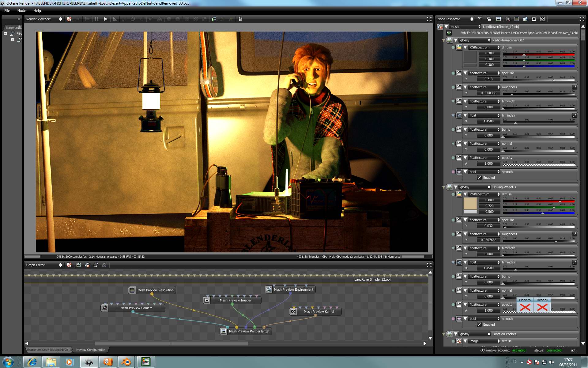588x368 pixels.
Task: Click the environment globe icon in Node Inspector toolbar
Action: point(525,19)
